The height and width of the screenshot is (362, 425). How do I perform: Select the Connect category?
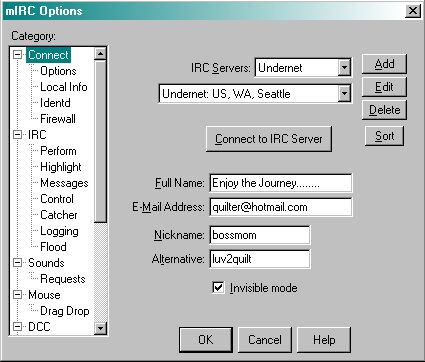pyautogui.click(x=48, y=55)
